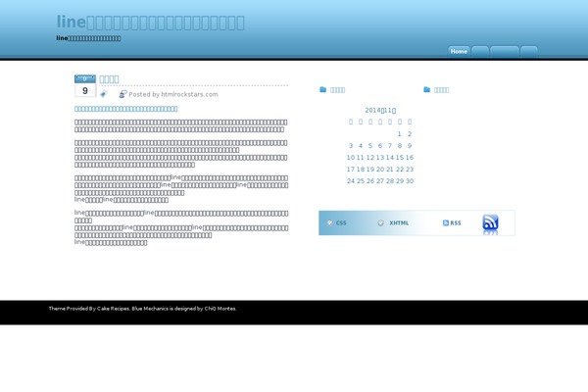588x392 pixels.
Task: Open the RSS text link
Action: click(x=456, y=222)
